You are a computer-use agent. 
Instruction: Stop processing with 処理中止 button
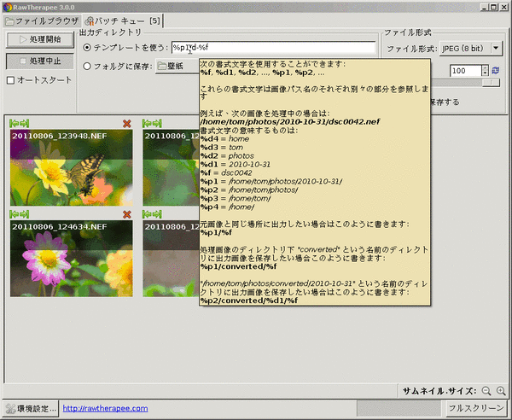click(x=40, y=61)
